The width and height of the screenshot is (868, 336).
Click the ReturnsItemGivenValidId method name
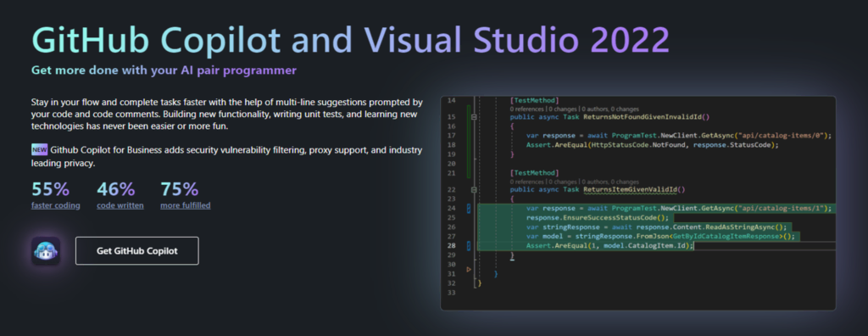point(630,189)
